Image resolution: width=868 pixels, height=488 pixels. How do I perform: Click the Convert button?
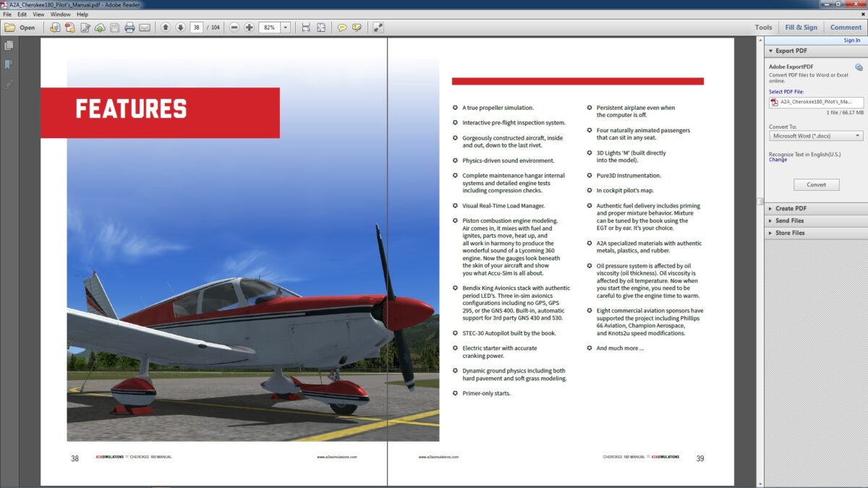[816, 184]
